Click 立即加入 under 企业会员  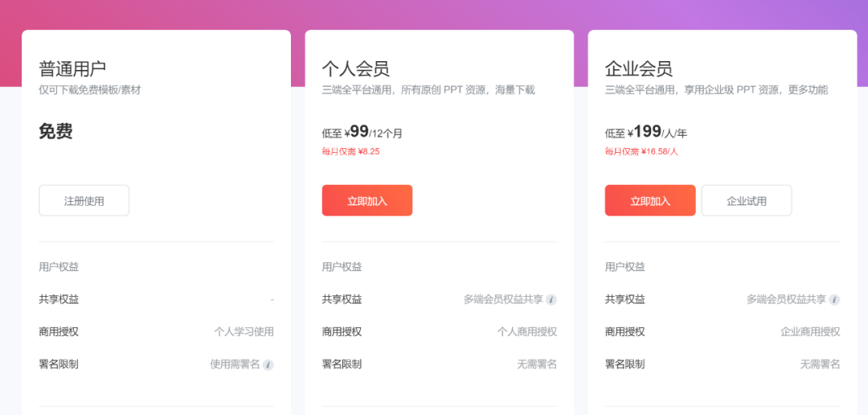coord(650,200)
